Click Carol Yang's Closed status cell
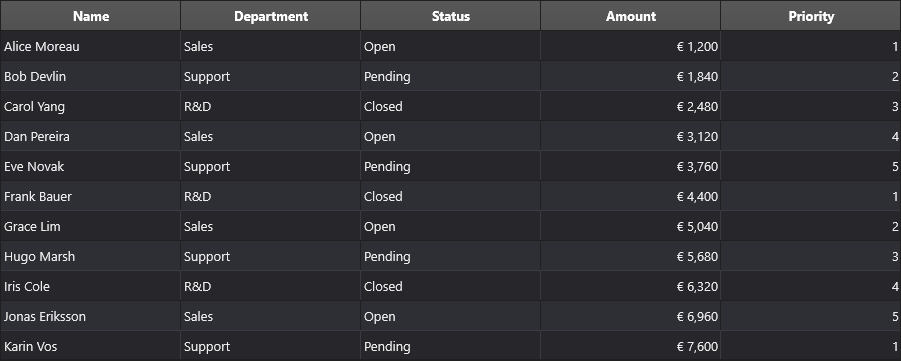The image size is (901, 361). point(450,106)
